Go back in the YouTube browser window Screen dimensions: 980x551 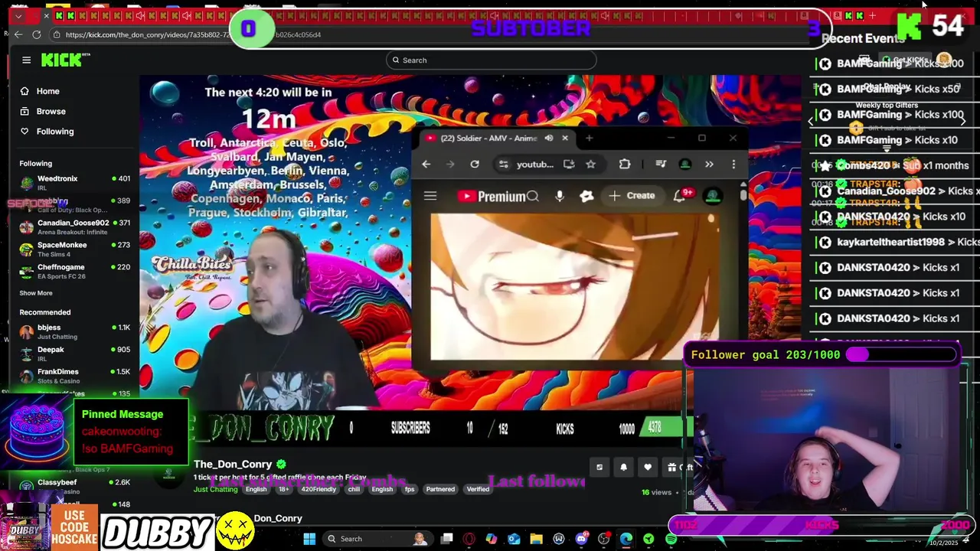[x=426, y=164]
